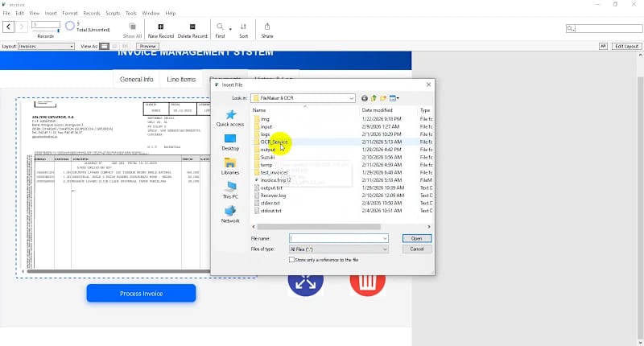Select Libraries in places bar
The image size is (644, 346).
coord(230,167)
